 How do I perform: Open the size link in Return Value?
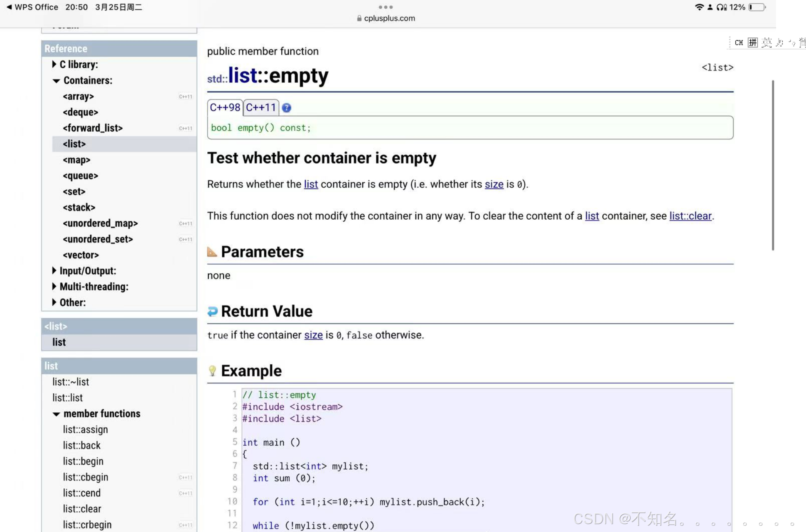pos(313,335)
